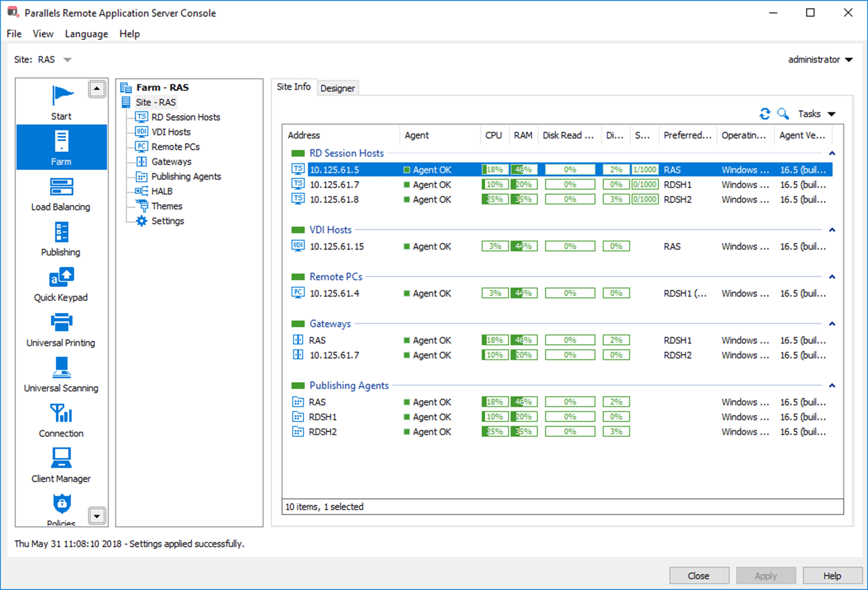The width and height of the screenshot is (868, 590).
Task: Collapse the Remote PCs group
Action: coord(832,277)
